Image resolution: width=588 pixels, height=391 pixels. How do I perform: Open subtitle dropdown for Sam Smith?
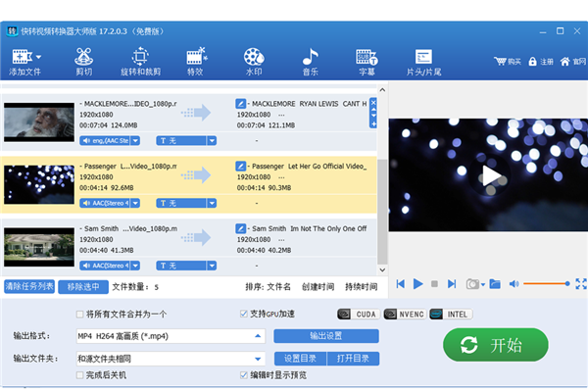pyautogui.click(x=212, y=266)
